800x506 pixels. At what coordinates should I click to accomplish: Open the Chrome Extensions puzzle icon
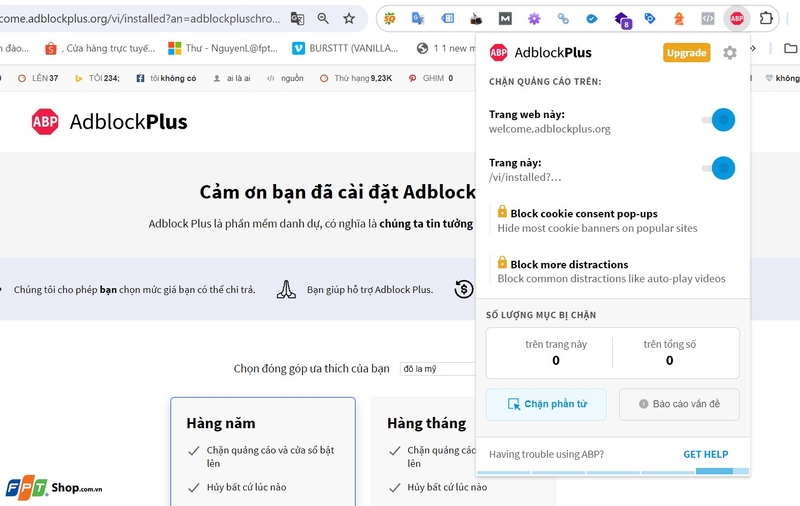(766, 18)
